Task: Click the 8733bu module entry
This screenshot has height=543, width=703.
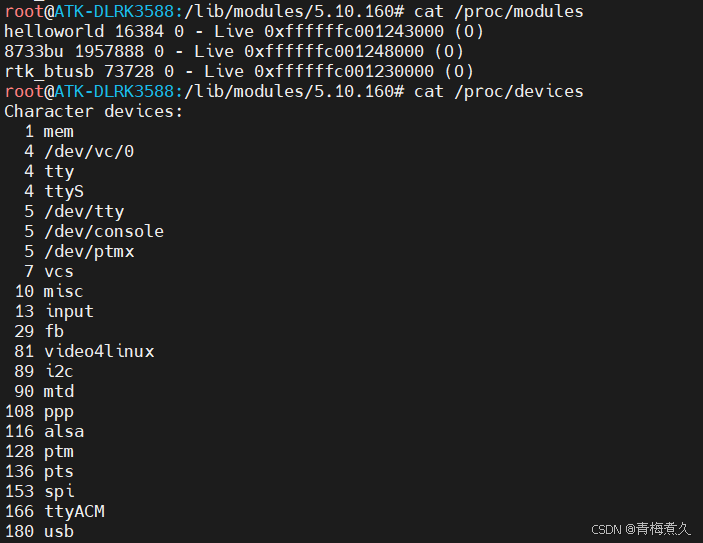Action: coord(234,52)
